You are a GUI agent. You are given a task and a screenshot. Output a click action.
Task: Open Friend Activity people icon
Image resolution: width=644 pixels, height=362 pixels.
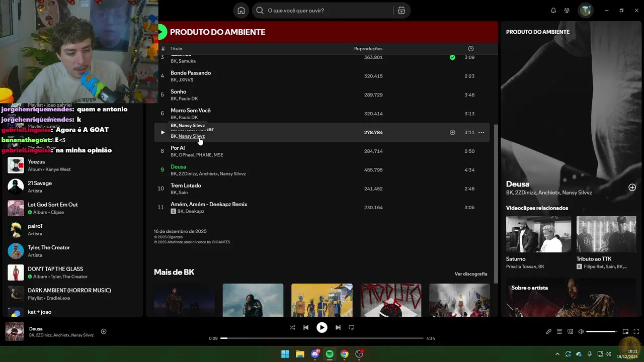pos(567,11)
